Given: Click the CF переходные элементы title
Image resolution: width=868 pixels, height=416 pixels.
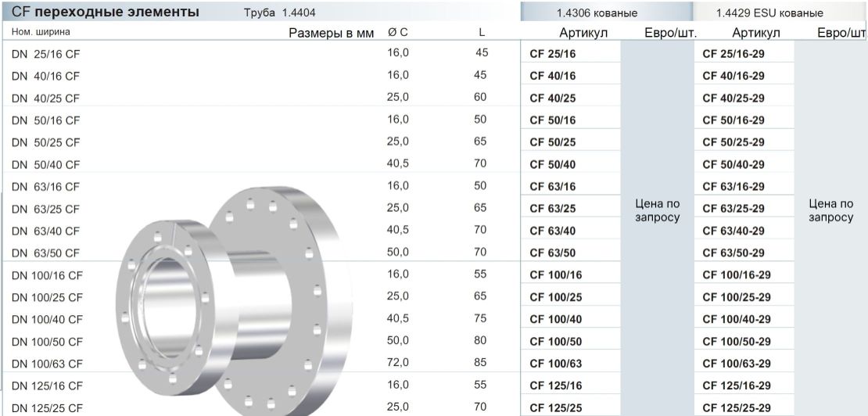Looking at the screenshot, I should point(106,13).
